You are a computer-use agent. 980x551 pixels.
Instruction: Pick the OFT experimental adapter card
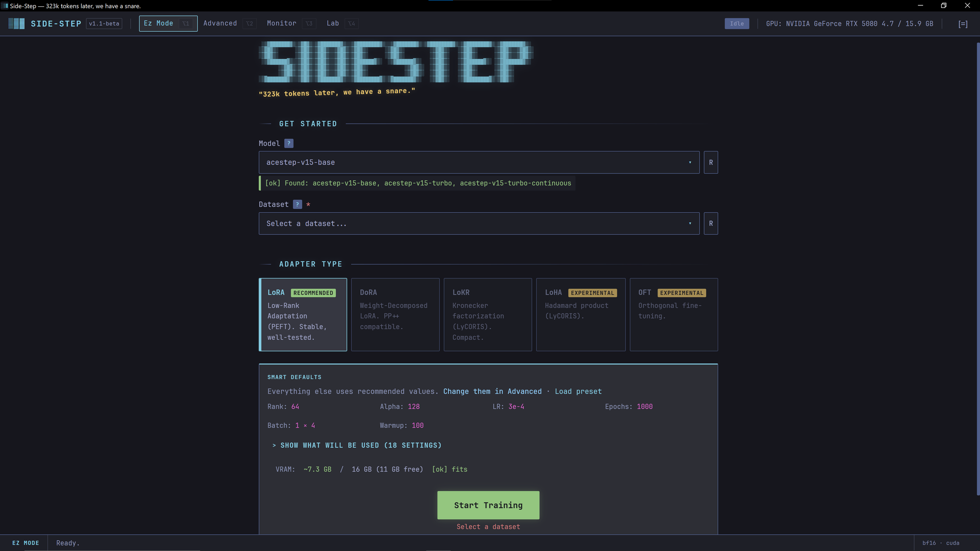673,315
